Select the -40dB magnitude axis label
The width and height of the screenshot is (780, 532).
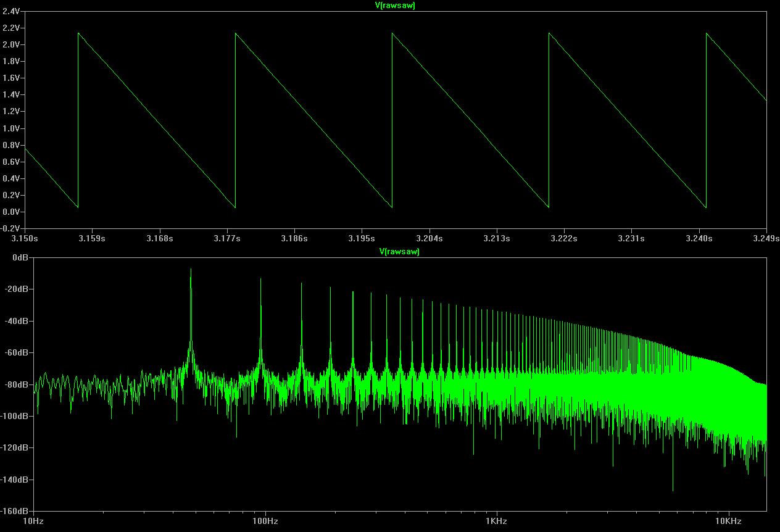[17, 321]
